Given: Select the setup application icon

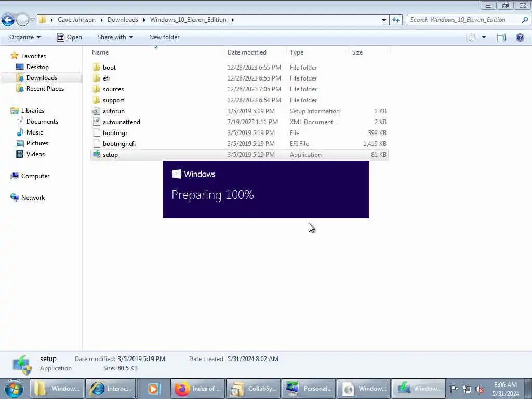Looking at the screenshot, I should click(96, 155).
